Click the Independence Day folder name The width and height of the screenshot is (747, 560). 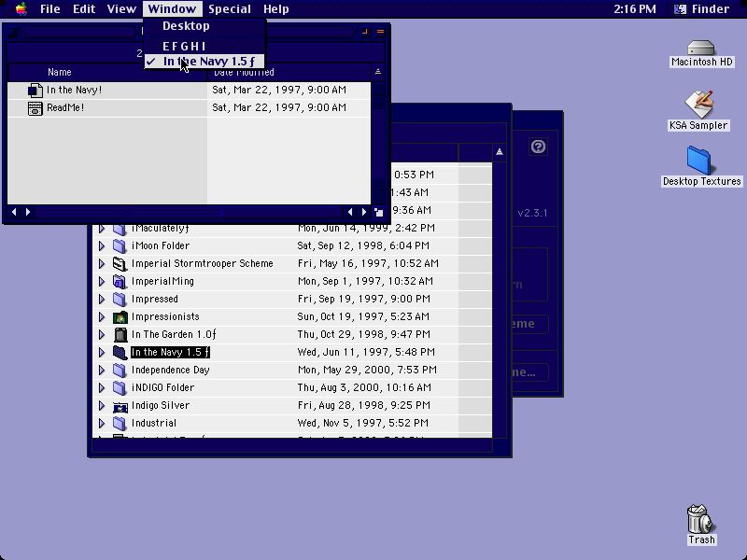pyautogui.click(x=171, y=370)
